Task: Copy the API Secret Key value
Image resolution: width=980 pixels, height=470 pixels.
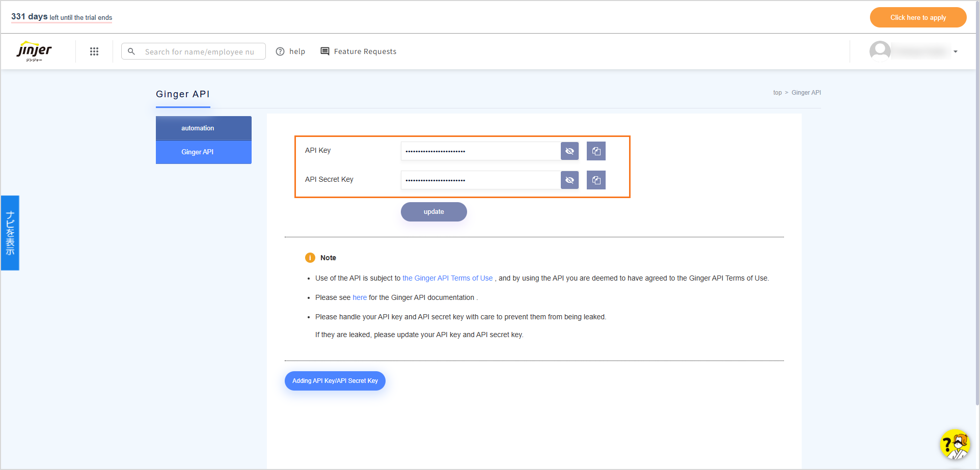Action: tap(596, 180)
